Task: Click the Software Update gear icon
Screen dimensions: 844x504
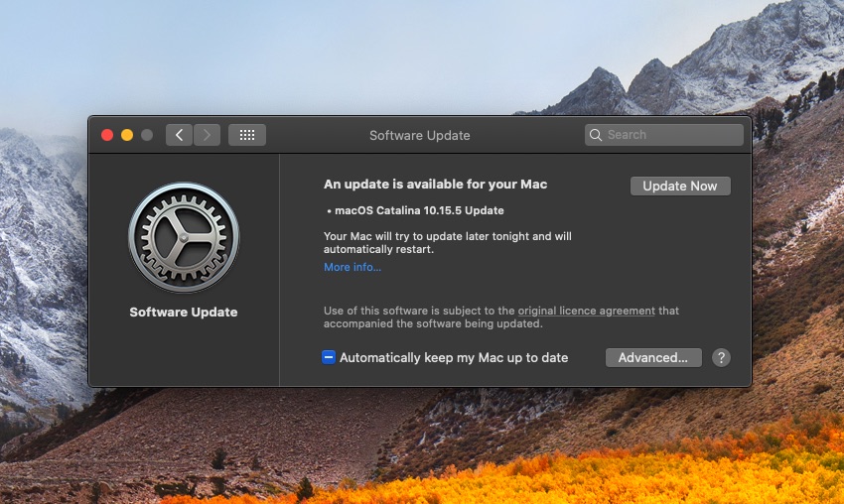Action: [x=184, y=237]
